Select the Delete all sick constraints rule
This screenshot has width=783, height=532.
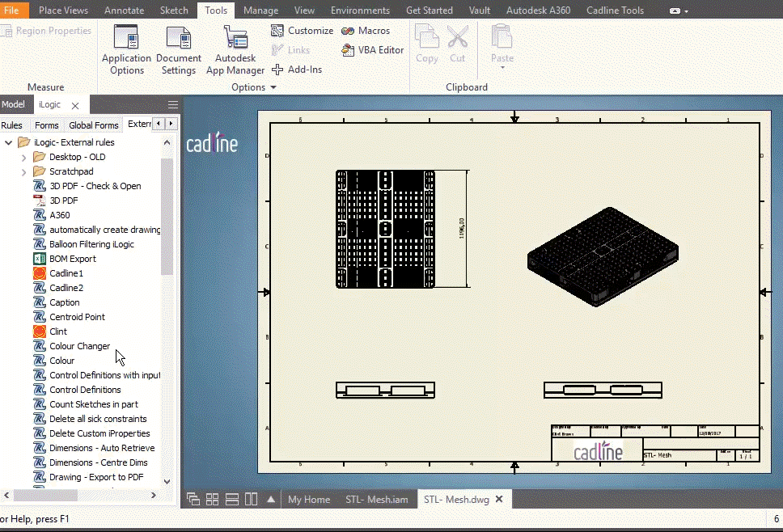[90, 419]
